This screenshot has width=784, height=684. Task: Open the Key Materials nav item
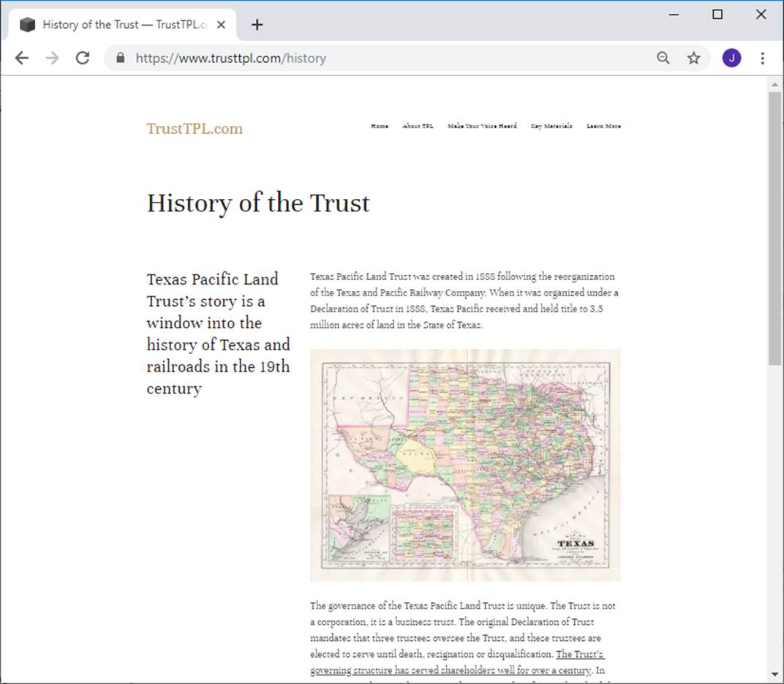pos(551,126)
